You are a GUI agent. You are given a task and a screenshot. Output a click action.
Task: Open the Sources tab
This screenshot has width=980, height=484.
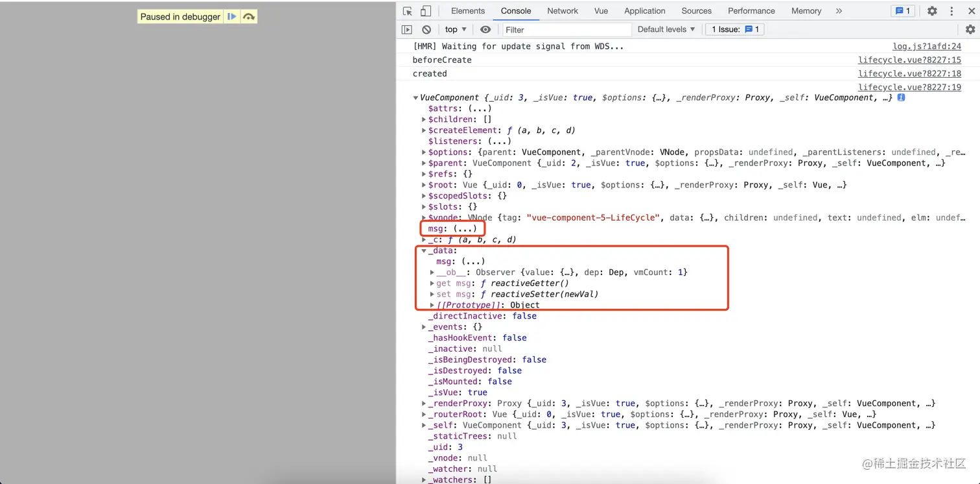point(697,11)
